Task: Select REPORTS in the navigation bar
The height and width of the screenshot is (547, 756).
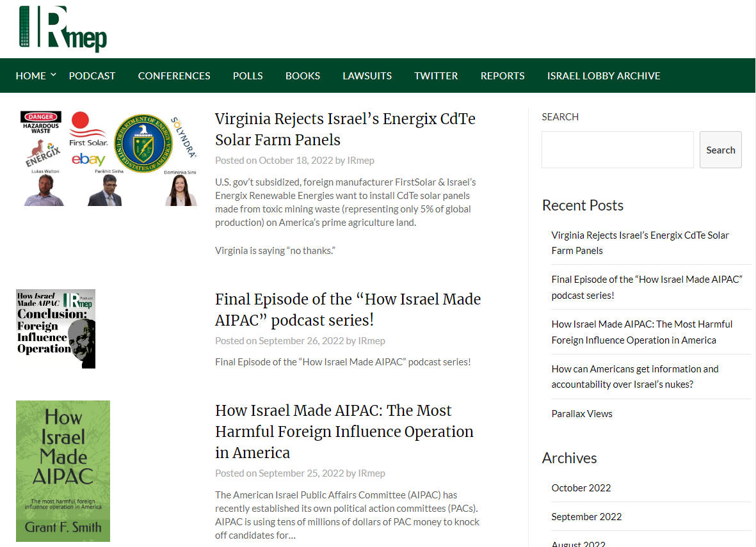Action: coord(503,75)
